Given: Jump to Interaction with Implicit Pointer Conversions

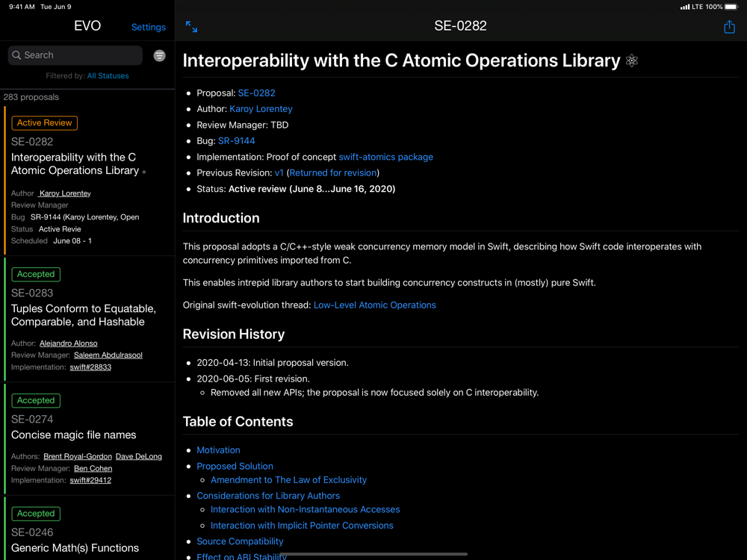Looking at the screenshot, I should click(302, 526).
